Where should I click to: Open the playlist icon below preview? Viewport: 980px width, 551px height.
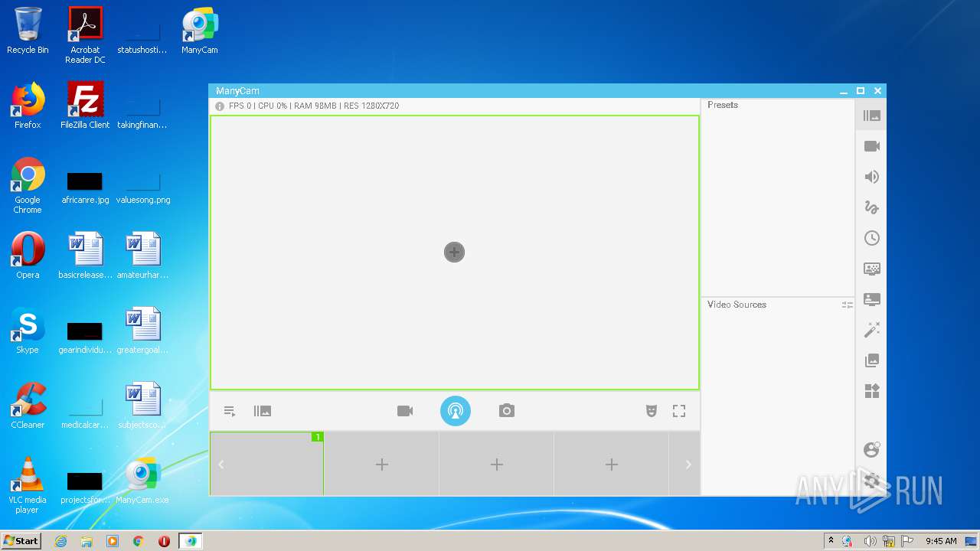230,411
